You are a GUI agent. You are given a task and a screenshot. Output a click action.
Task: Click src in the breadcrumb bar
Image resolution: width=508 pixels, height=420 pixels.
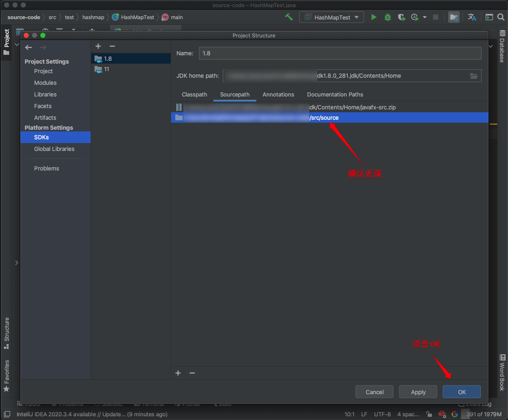52,17
